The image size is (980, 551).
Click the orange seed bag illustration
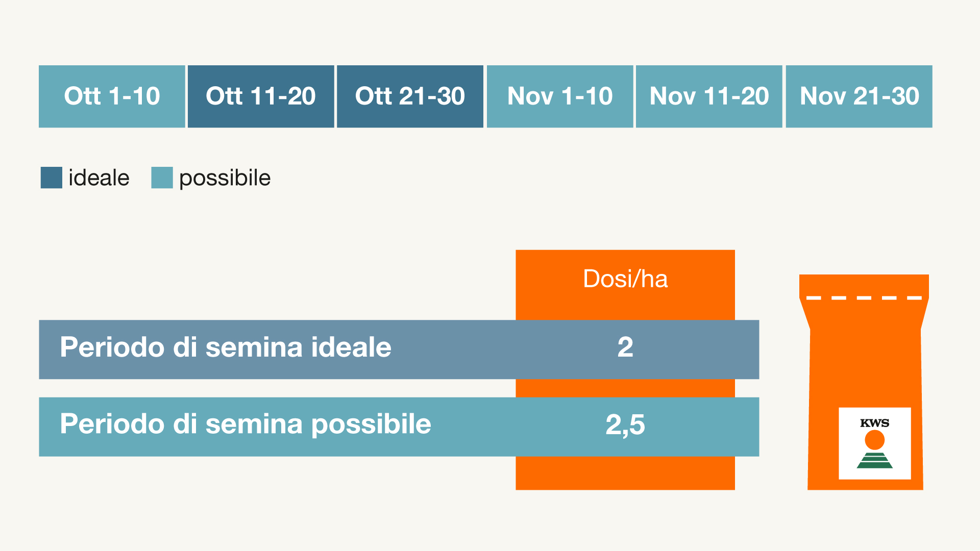[x=865, y=367]
